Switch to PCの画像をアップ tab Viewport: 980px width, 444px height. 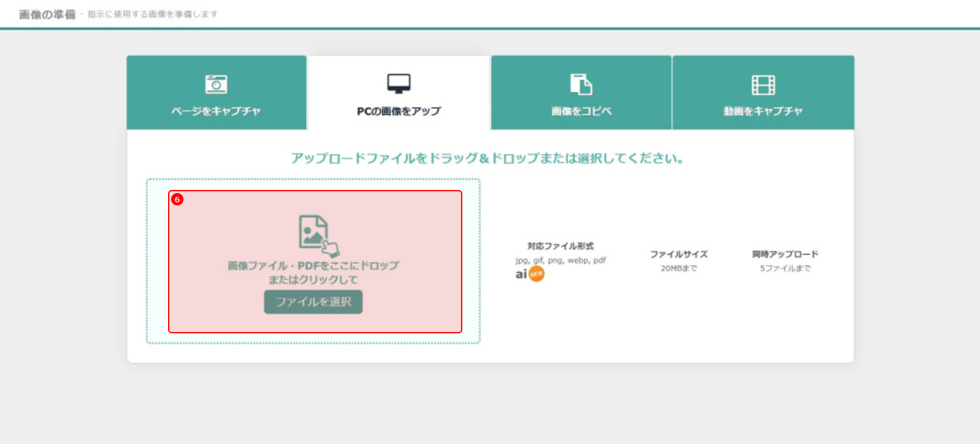399,93
